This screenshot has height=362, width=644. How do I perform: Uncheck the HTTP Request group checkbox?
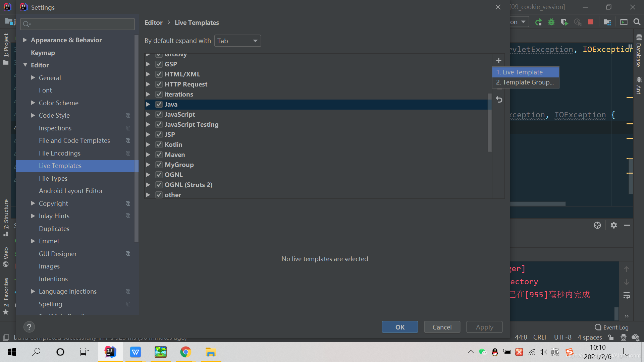click(159, 84)
